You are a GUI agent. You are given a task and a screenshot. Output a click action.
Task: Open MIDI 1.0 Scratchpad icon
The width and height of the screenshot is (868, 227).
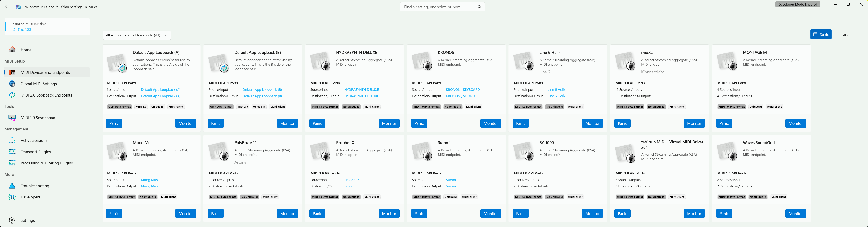coord(12,118)
